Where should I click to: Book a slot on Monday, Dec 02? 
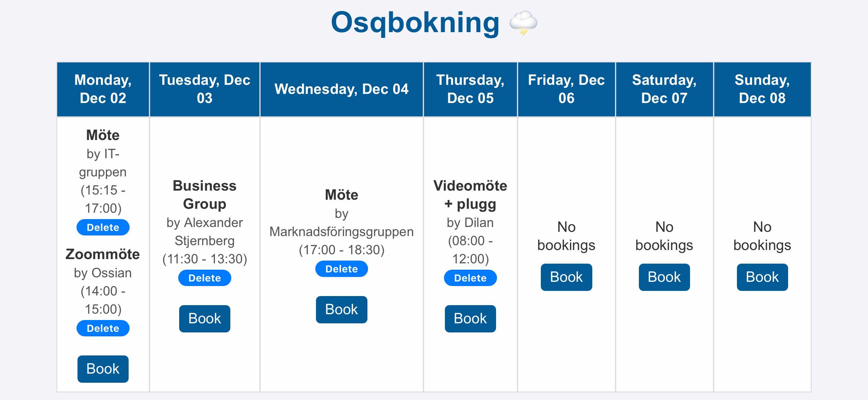[103, 368]
